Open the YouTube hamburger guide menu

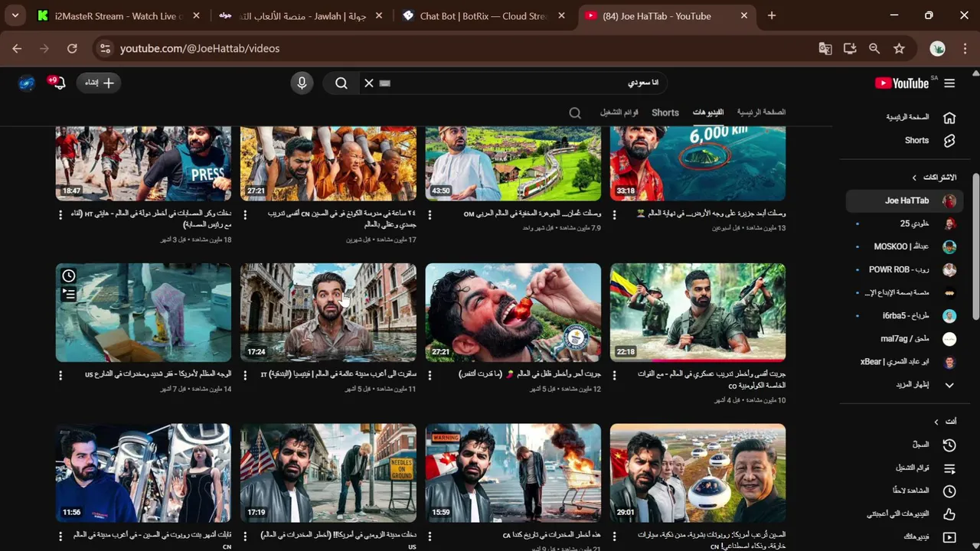[949, 83]
